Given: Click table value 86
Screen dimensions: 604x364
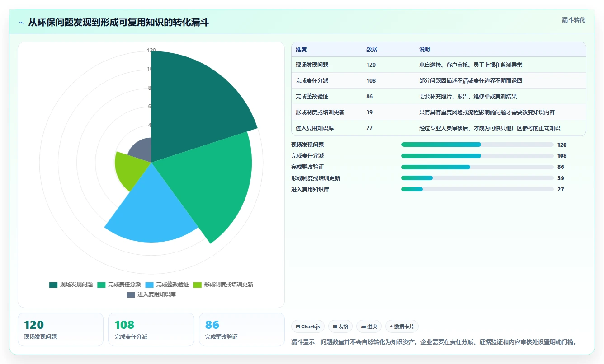Looking at the screenshot, I should pos(369,97).
